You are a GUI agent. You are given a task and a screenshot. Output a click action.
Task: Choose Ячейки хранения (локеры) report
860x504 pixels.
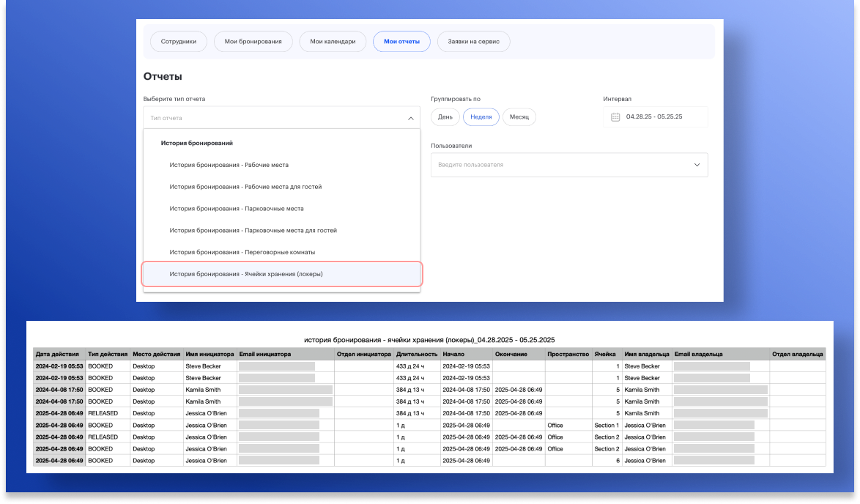pyautogui.click(x=281, y=274)
